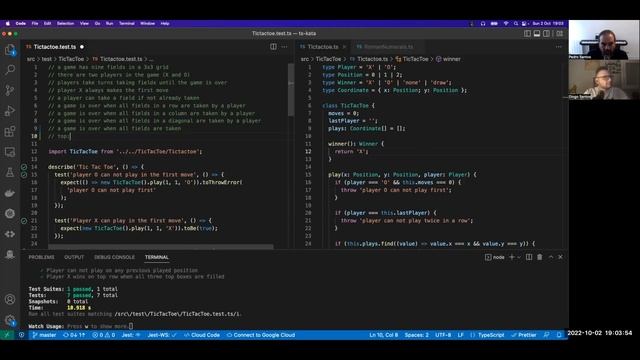Image resolution: width=640 pixels, height=360 pixels.
Task: Open notifications bell in status bar
Action: (559, 335)
